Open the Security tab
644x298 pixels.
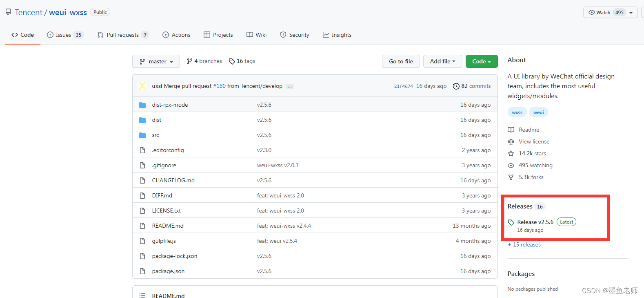tap(295, 35)
